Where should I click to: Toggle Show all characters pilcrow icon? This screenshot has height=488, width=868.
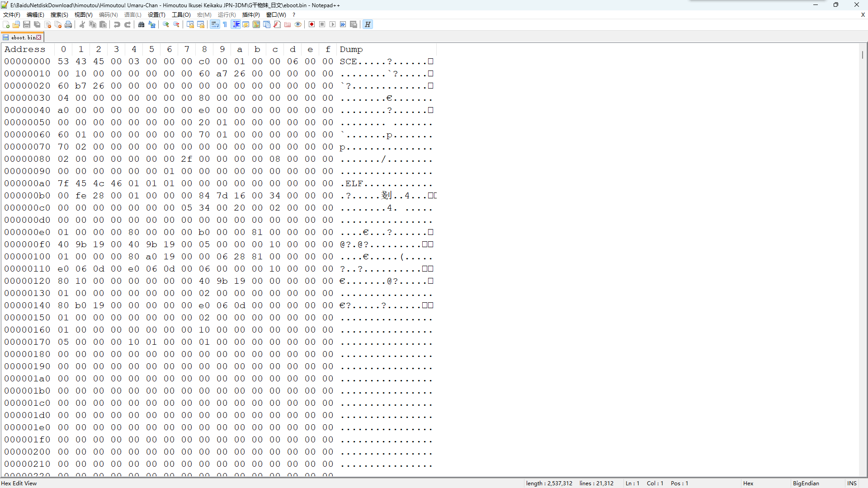tap(225, 24)
